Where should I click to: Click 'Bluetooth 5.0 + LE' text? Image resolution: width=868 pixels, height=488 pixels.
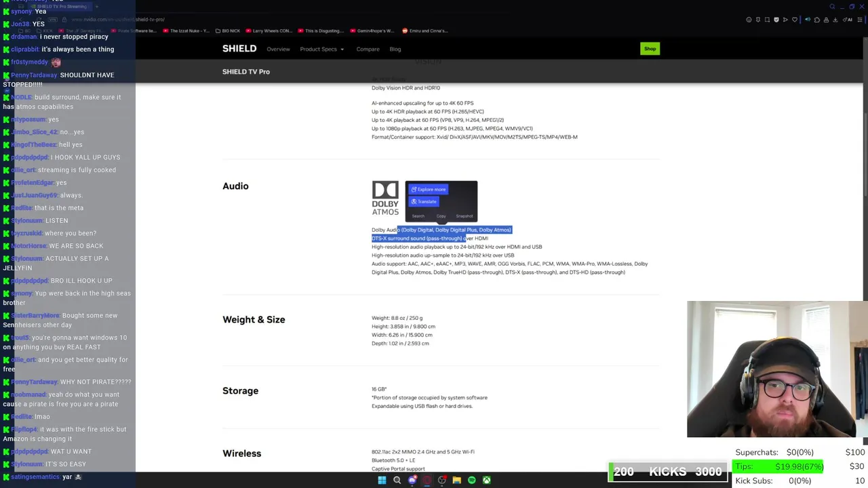(x=393, y=460)
